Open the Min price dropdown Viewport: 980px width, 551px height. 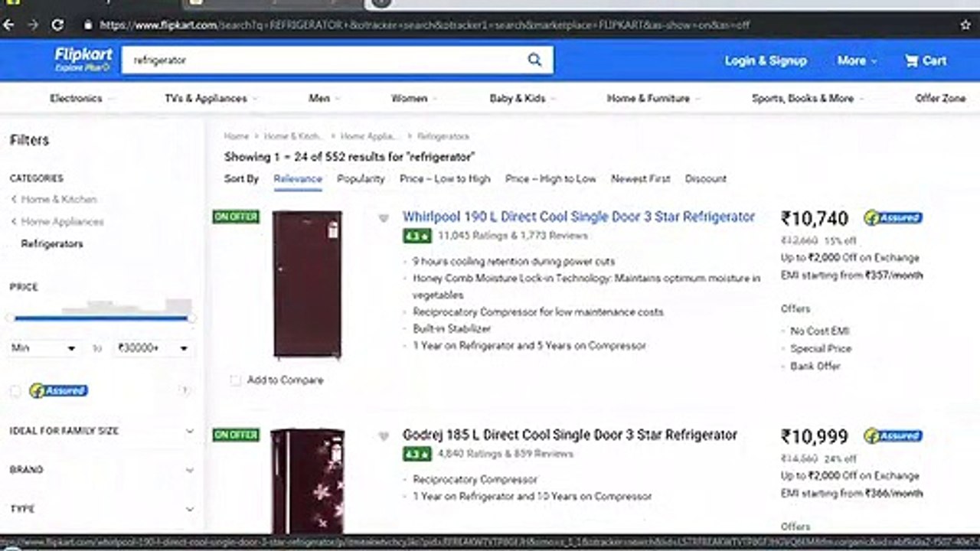(x=44, y=348)
